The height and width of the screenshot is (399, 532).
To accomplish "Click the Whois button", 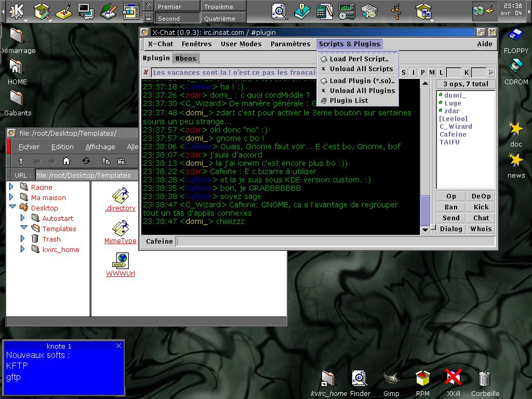I will coord(481,229).
